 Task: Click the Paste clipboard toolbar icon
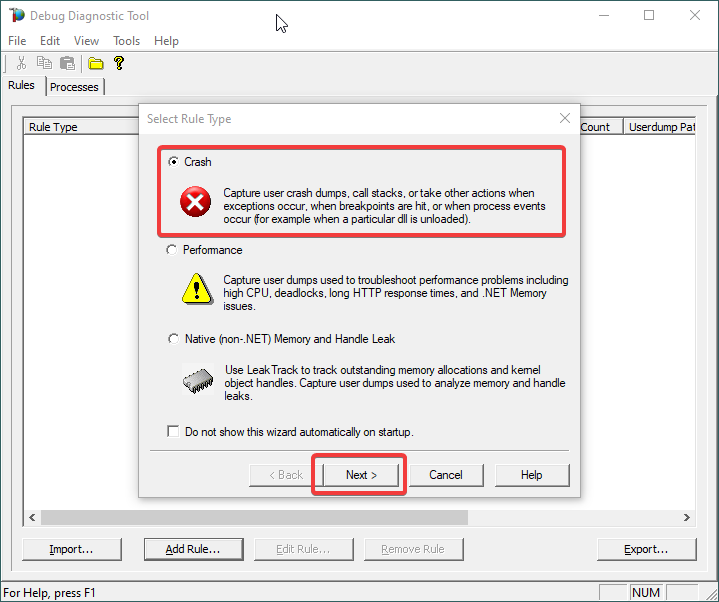(67, 63)
